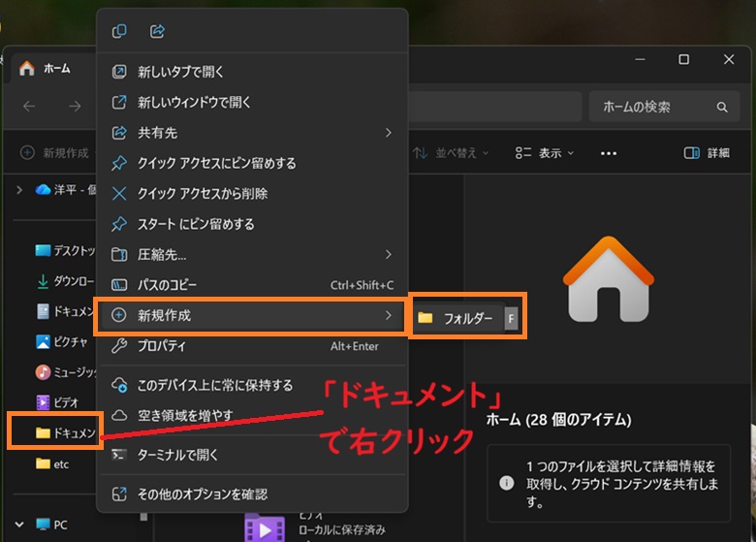Choose スタート にピン留めする
Viewport: 756px width, 542px height.
252,224
